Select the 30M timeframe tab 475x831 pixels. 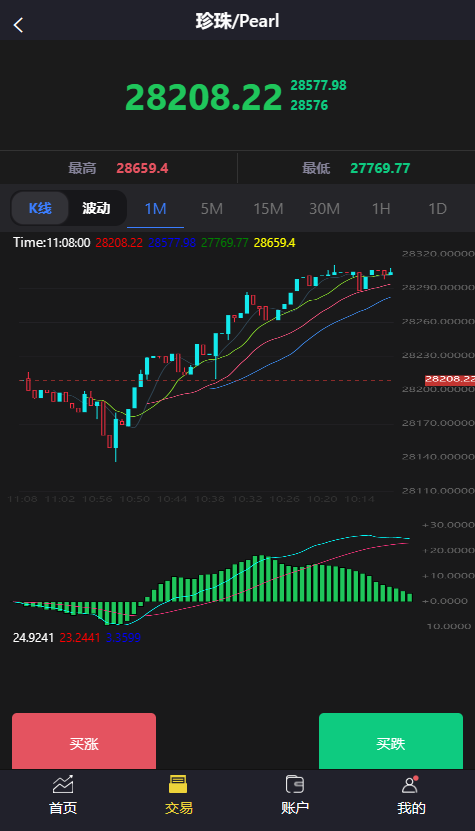pos(324,209)
